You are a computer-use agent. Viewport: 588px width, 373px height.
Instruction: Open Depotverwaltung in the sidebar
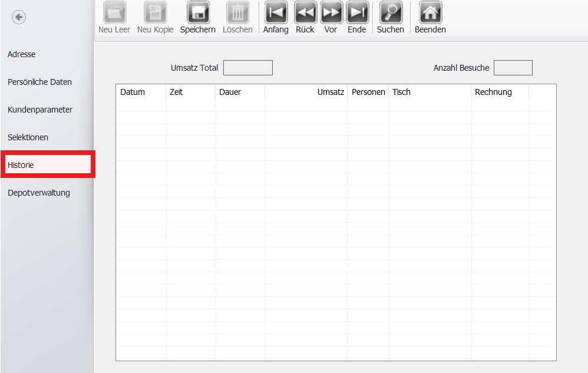(x=39, y=193)
